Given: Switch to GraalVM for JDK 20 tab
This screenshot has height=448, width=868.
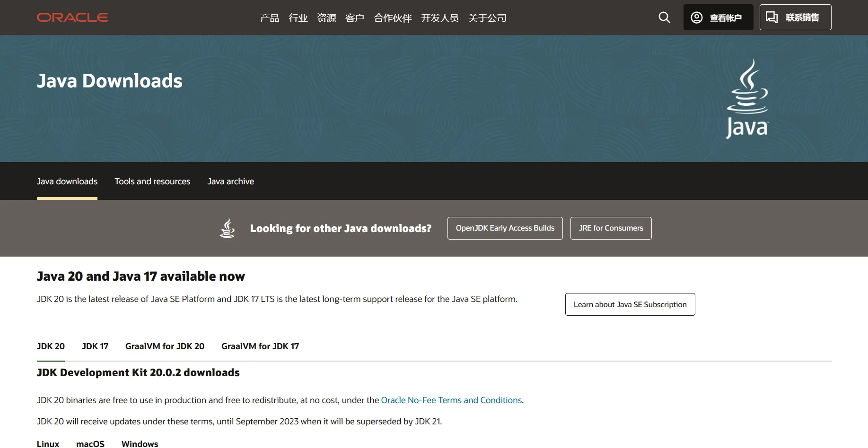Looking at the screenshot, I should point(165,346).
